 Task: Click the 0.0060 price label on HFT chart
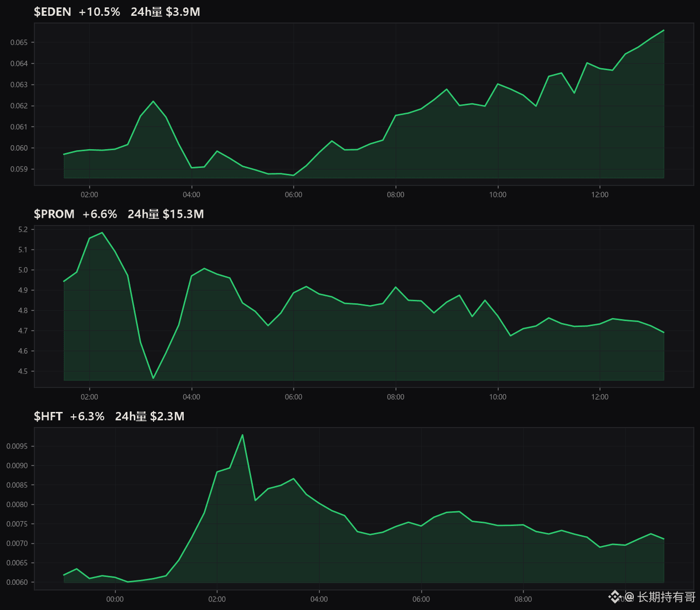(17, 582)
